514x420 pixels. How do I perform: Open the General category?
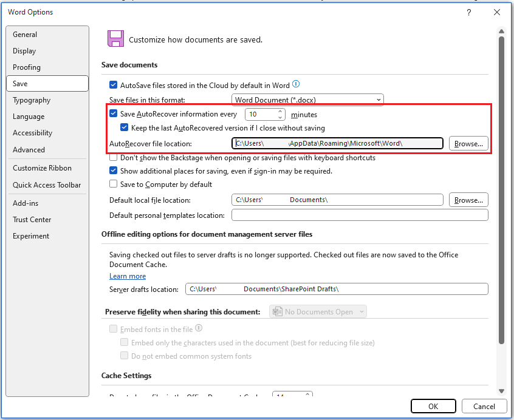click(x=47, y=35)
